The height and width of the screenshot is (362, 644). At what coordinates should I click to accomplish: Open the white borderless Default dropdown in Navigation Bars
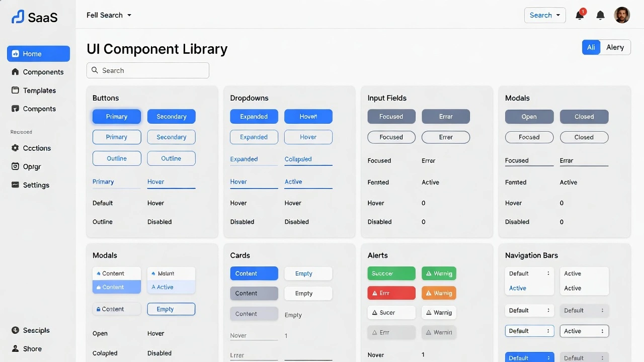[x=529, y=310]
